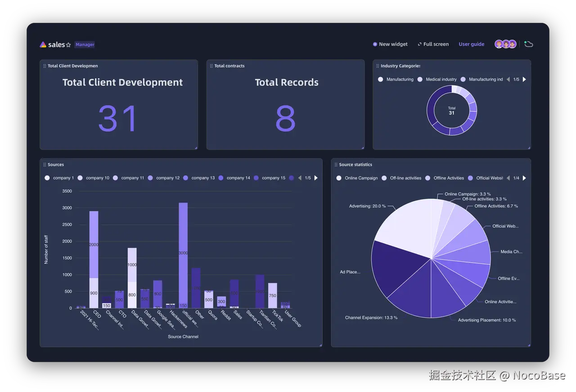Grab the Total contracts widget drag handle
The height and width of the screenshot is (392, 576).
coord(211,66)
